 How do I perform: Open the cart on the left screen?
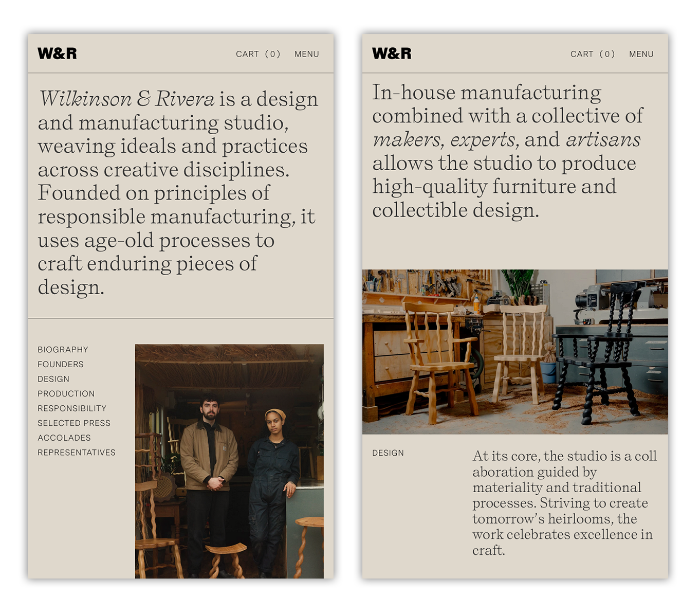click(x=258, y=54)
